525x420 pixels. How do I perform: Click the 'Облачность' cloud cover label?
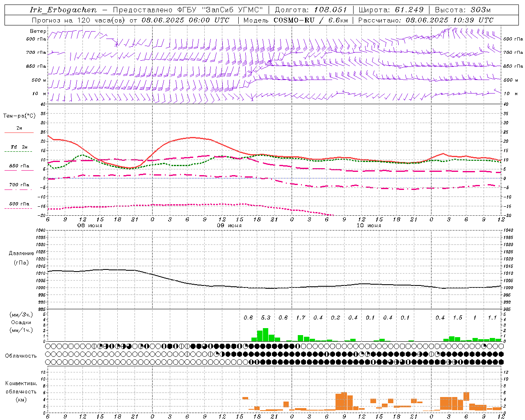click(21, 356)
